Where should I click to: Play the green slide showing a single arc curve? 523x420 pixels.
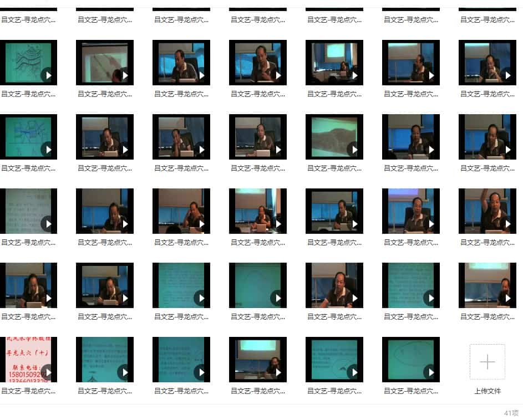[x=257, y=285]
